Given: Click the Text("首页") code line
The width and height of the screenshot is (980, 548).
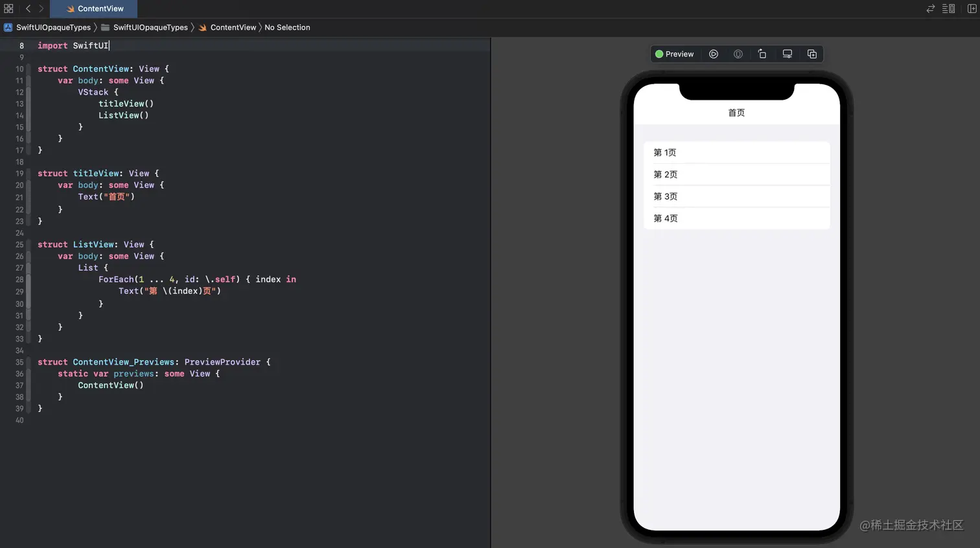Looking at the screenshot, I should 106,197.
